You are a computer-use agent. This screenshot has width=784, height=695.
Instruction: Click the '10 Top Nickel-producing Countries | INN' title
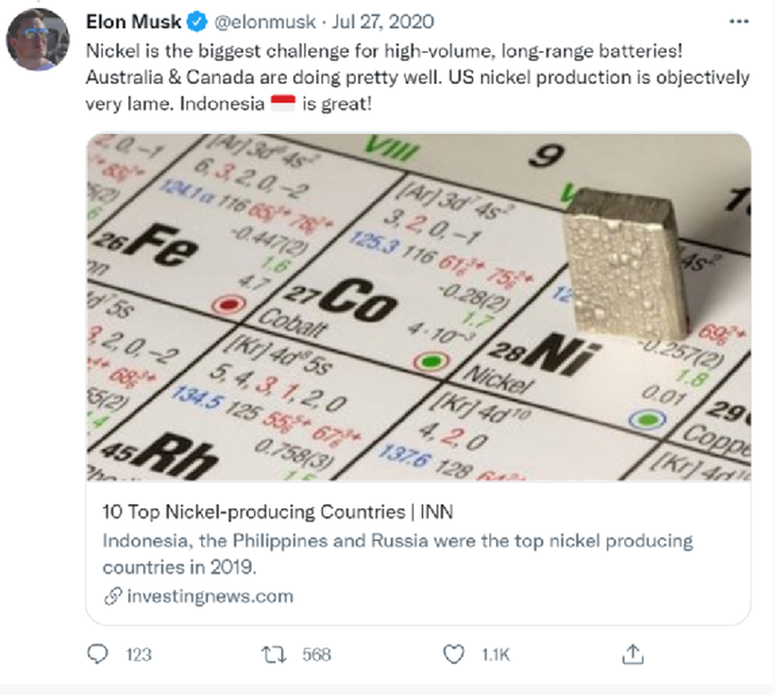coord(278,512)
